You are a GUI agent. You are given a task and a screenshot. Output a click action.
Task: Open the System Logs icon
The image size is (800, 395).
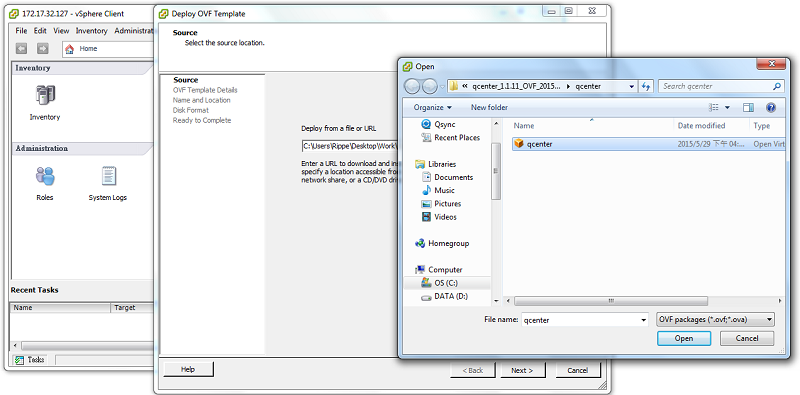click(108, 176)
